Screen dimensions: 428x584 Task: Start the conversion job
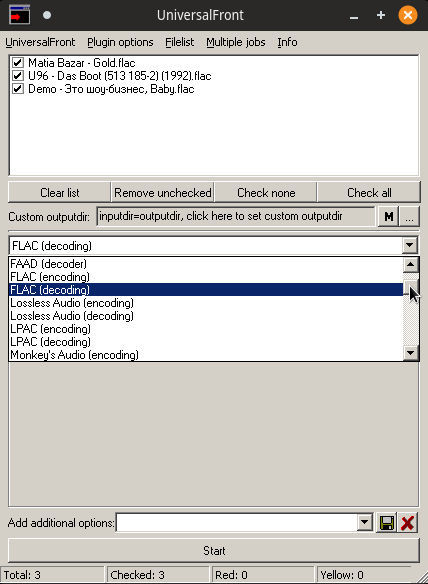214,550
